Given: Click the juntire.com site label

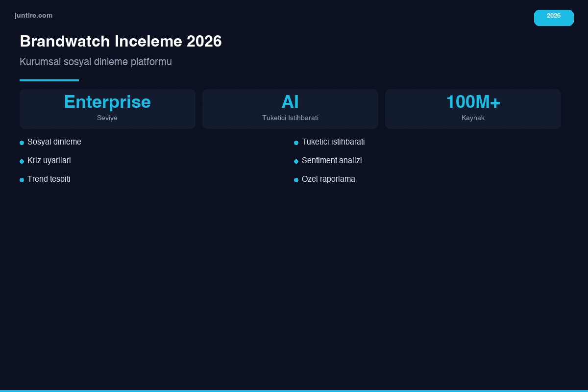Looking at the screenshot, I should coord(34,16).
